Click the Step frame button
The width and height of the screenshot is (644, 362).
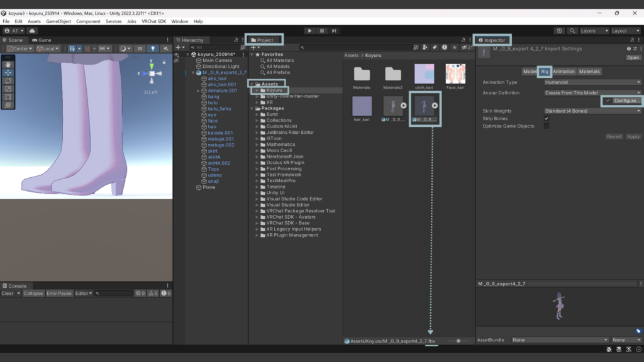pos(334,31)
